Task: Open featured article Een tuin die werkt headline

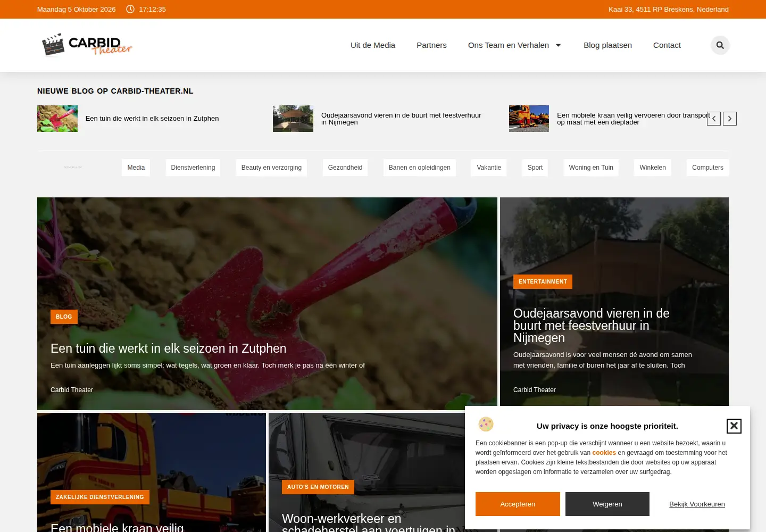Action: [x=168, y=348]
